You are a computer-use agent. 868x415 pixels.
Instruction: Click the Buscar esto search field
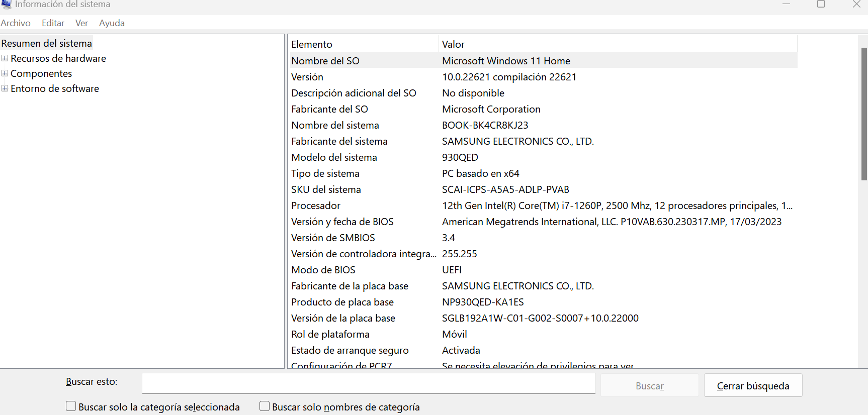pyautogui.click(x=369, y=383)
